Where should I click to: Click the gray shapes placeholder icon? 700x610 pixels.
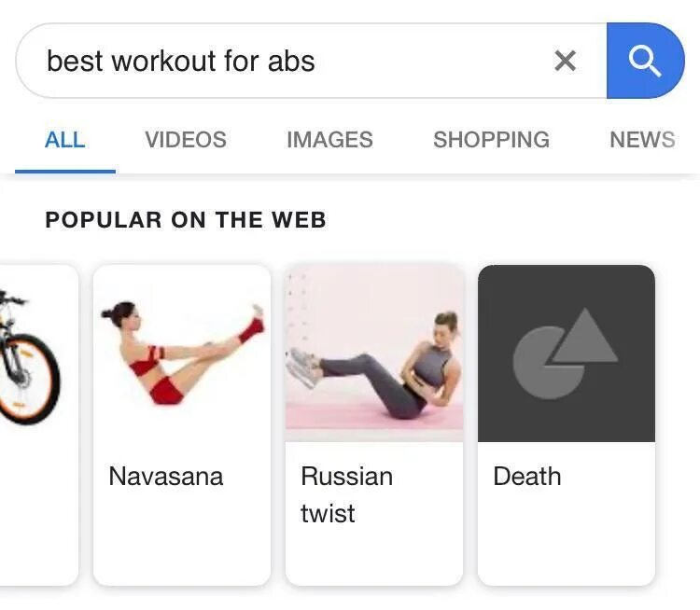(567, 354)
